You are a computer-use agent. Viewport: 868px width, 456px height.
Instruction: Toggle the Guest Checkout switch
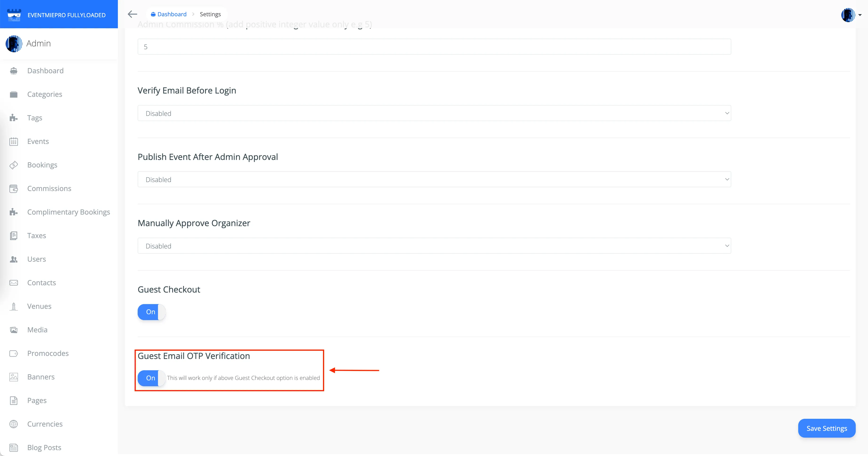(152, 312)
